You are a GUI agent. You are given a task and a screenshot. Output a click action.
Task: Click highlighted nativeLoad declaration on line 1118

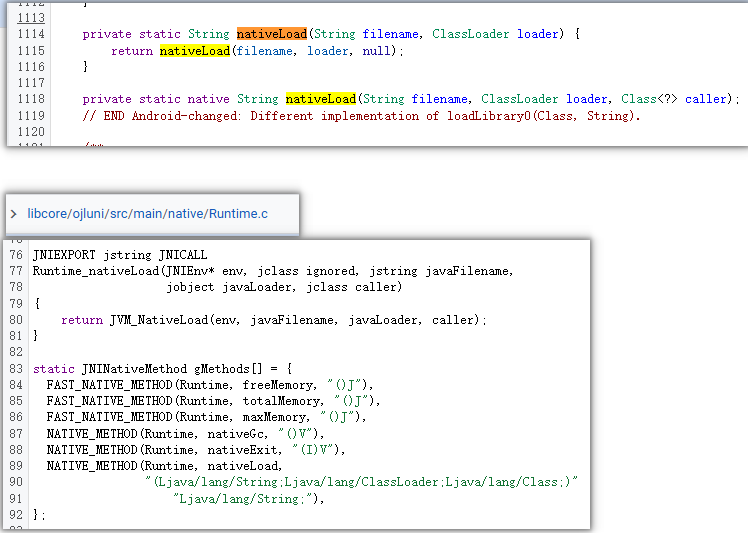point(320,99)
